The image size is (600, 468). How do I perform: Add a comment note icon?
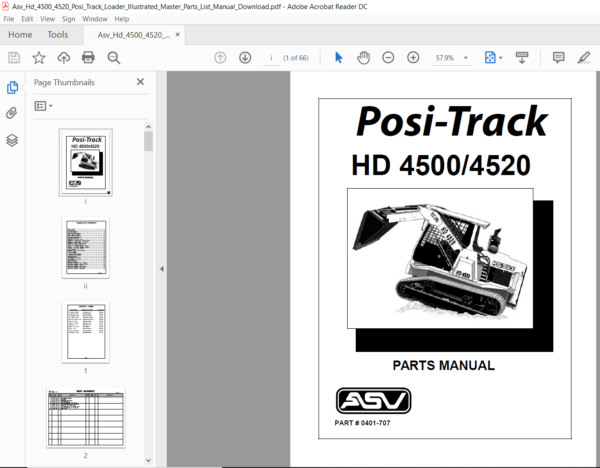(558, 58)
